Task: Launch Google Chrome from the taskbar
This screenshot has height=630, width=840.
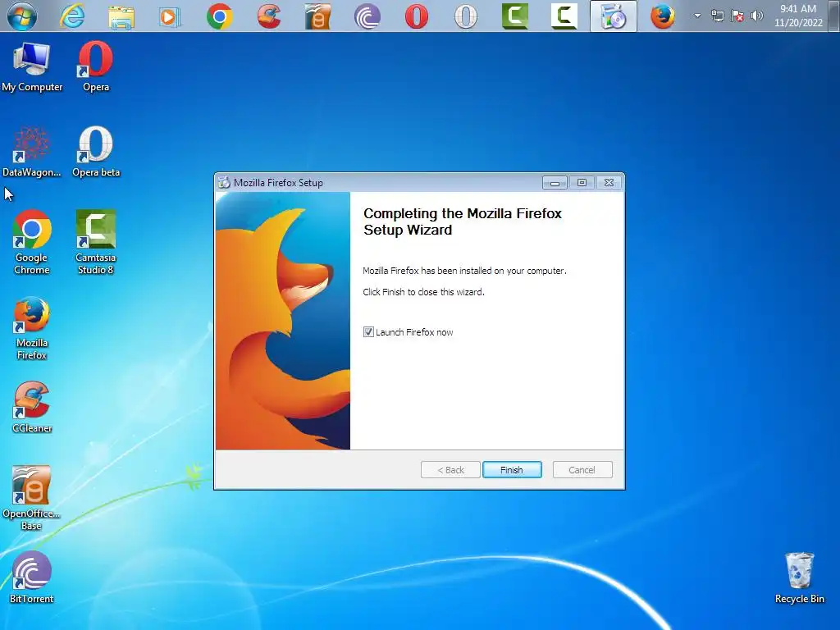Action: pyautogui.click(x=220, y=16)
